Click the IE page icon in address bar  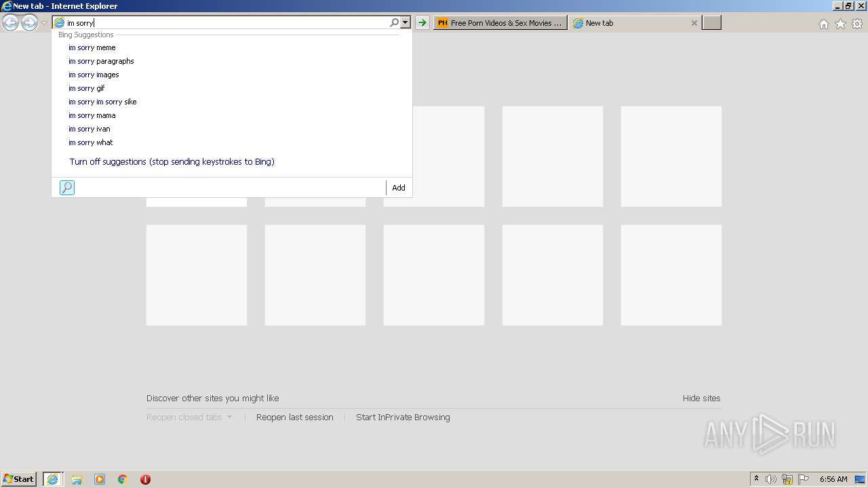(59, 23)
